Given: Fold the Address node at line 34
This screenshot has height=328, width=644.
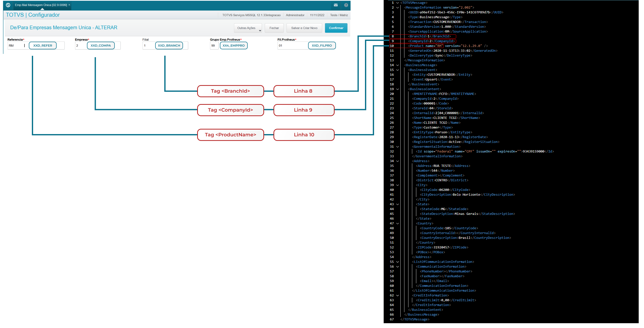Looking at the screenshot, I should pos(398,161).
